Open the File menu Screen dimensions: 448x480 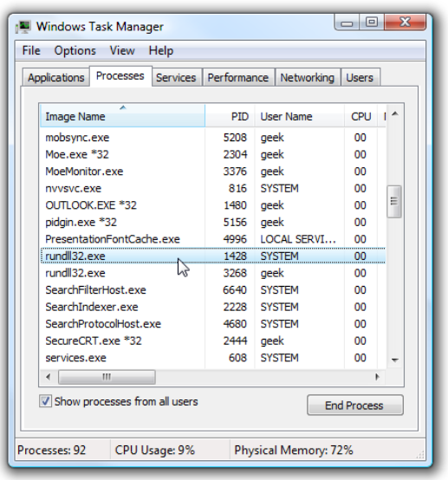point(31,50)
